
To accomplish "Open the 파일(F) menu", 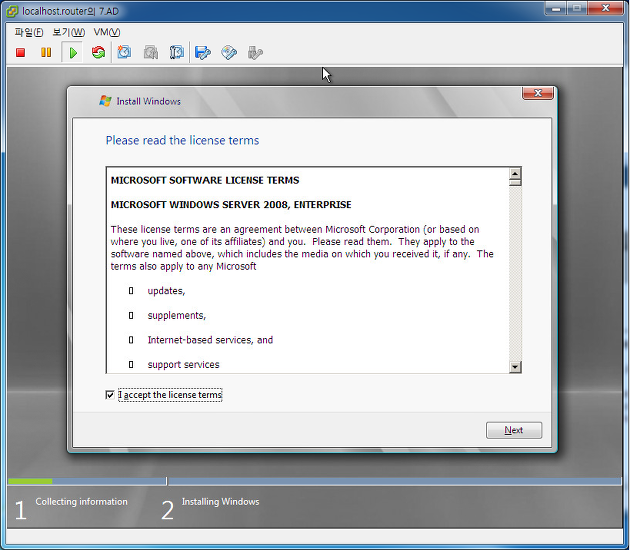I will (29, 32).
